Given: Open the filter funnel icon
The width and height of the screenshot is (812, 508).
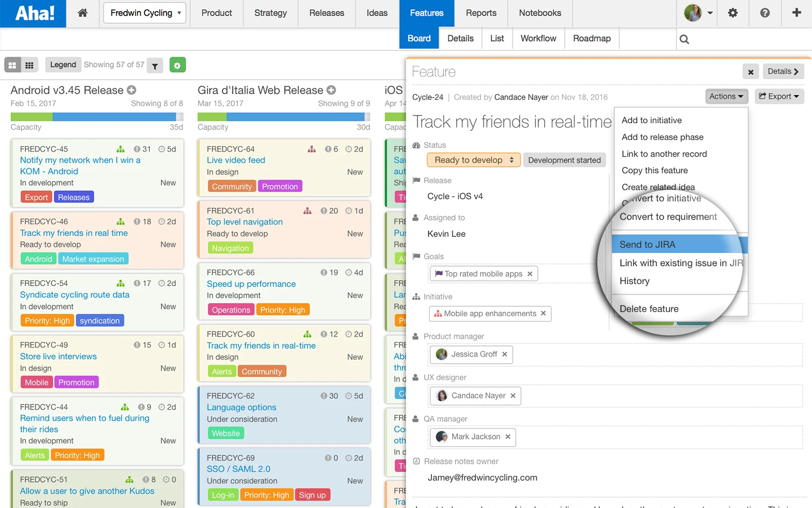Looking at the screenshot, I should pyautogui.click(x=155, y=65).
